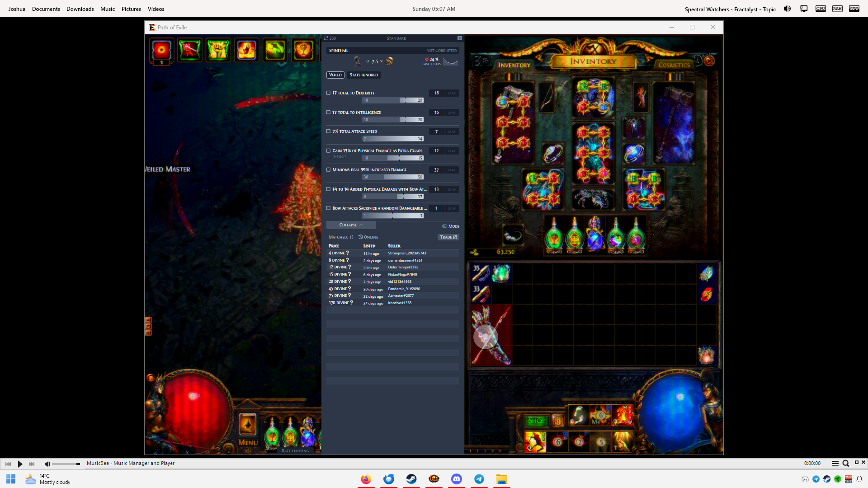This screenshot has width=868, height=488.
Task: Edit the Minions damage minimum value field
Action: click(436, 170)
